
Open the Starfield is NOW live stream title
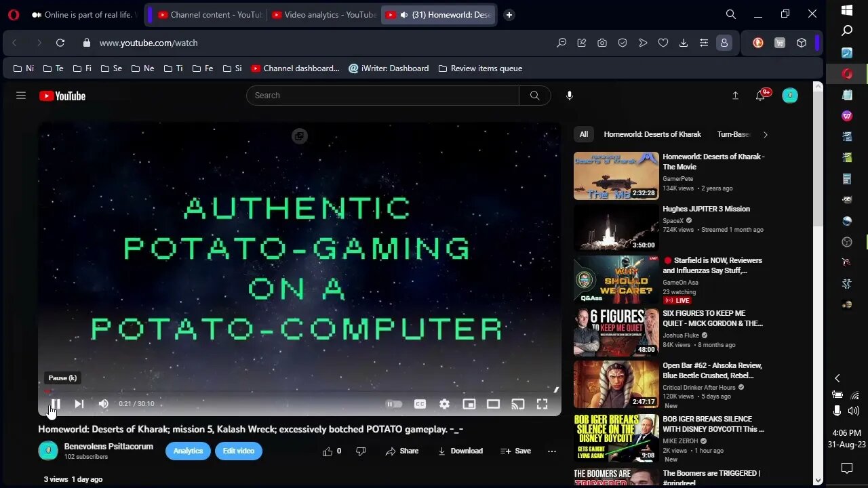pos(713,265)
